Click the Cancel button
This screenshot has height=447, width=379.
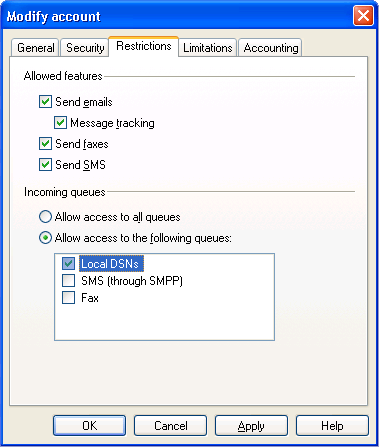coord(170,426)
